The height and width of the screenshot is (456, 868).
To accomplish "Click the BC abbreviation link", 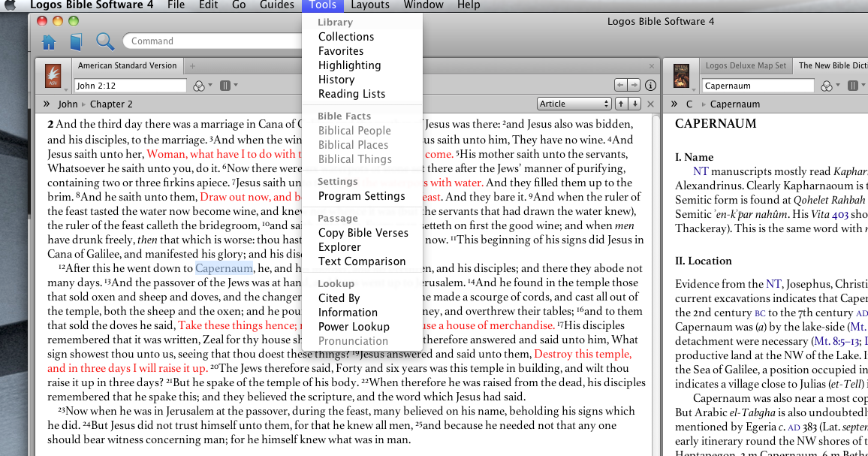I will [761, 313].
